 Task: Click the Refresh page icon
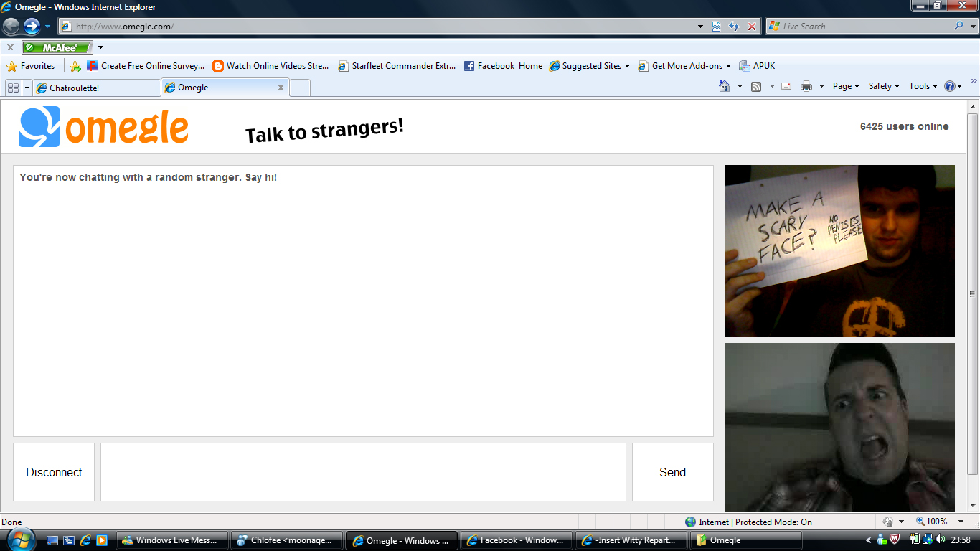pyautogui.click(x=734, y=27)
